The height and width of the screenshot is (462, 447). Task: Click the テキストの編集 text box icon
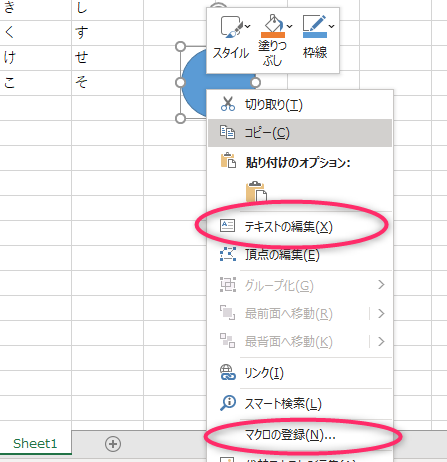point(227,226)
